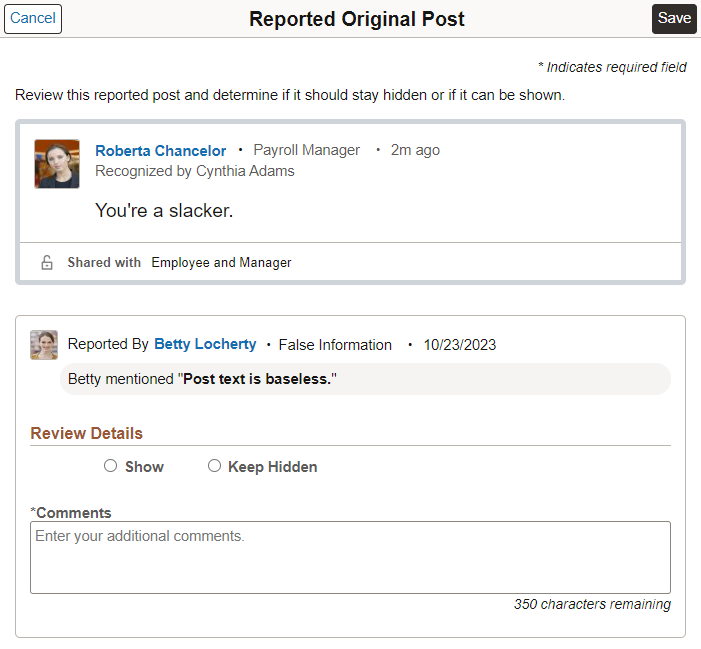Screen dimensions: 701x649
Task: Select the Show radio button
Action: [x=110, y=466]
